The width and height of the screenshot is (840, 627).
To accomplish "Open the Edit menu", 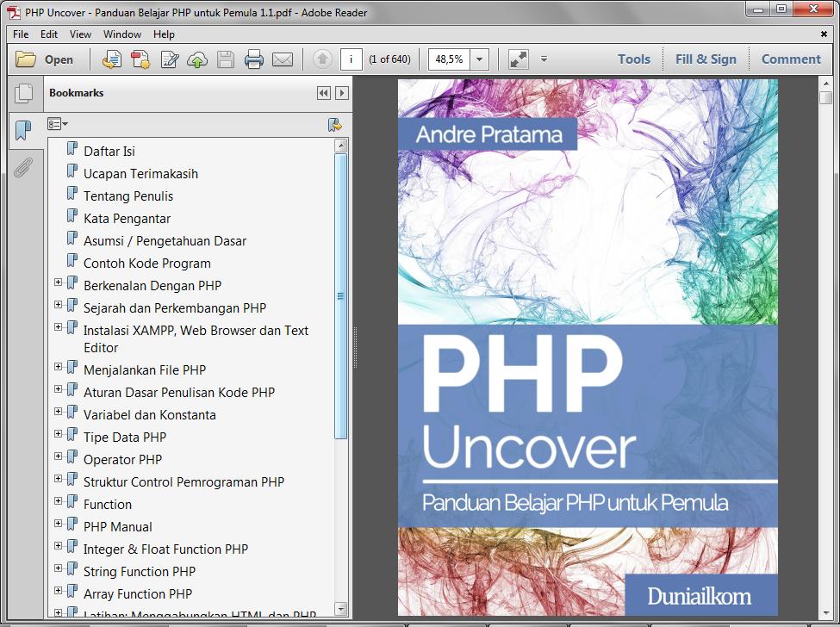I will point(49,34).
